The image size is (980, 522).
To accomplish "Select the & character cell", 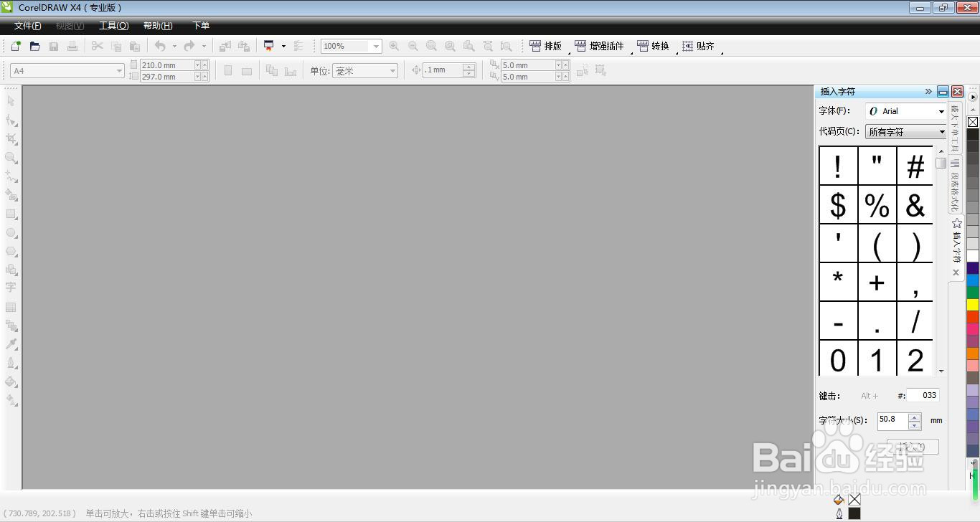I will point(915,205).
